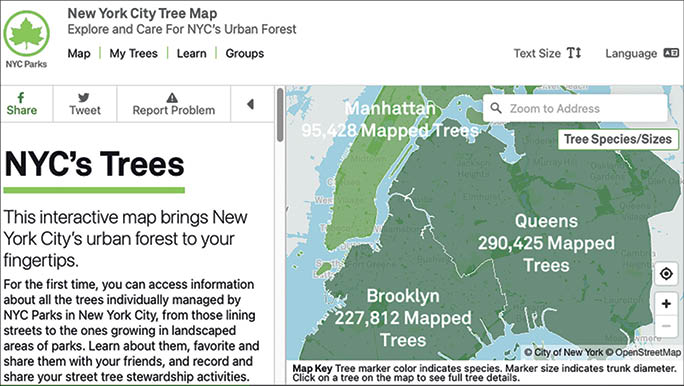Click the NYC Parks maple leaf logo
Viewport: 684px width, 386px height.
pyautogui.click(x=27, y=34)
